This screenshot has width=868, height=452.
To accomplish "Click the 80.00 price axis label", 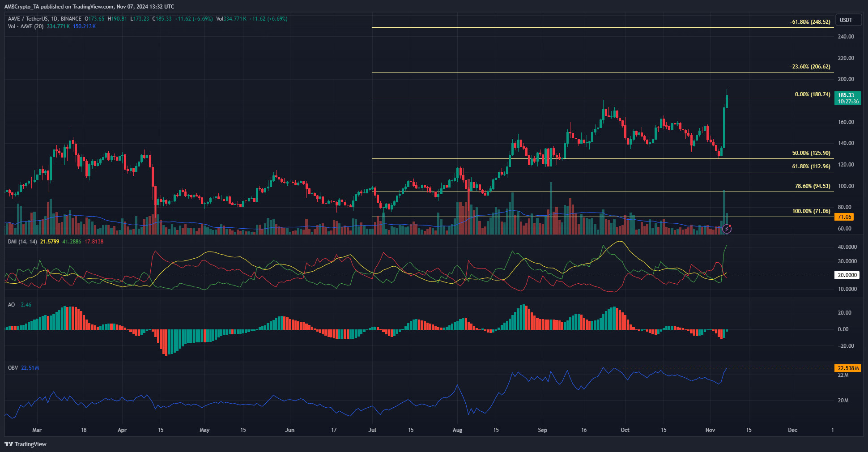I will click(x=845, y=207).
